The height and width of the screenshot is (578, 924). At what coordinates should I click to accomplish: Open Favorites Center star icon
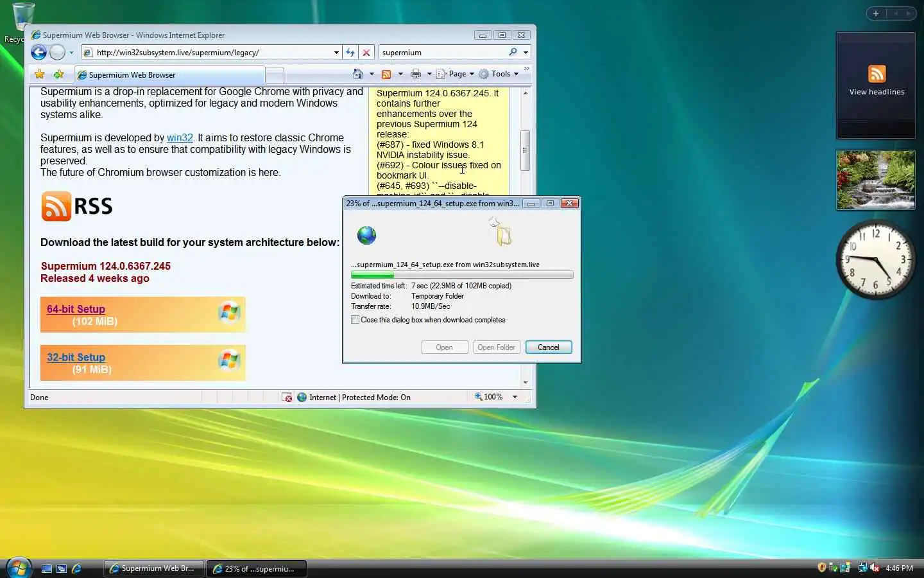[40, 74]
